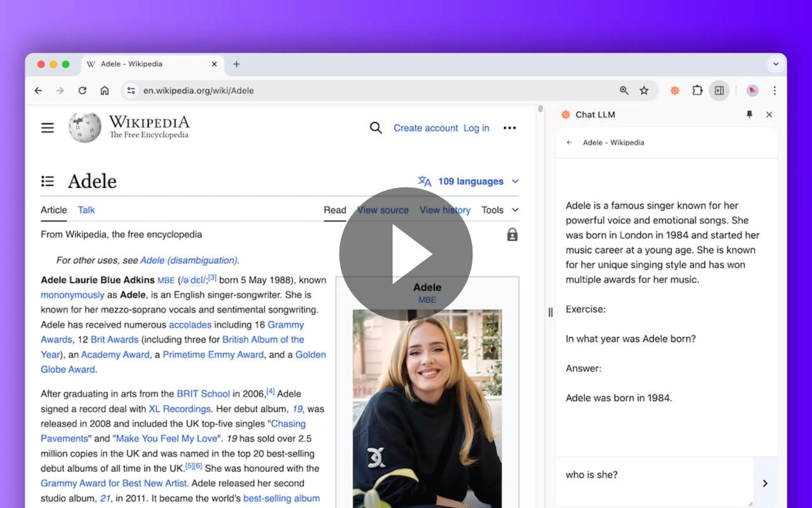Bookmark page with the star icon
812x508 pixels.
point(644,91)
